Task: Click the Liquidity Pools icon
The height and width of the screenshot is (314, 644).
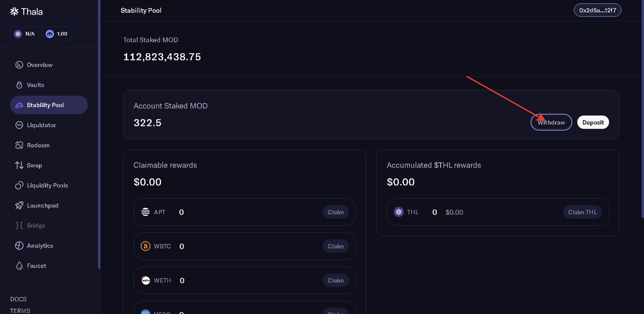Action: pos(19,185)
